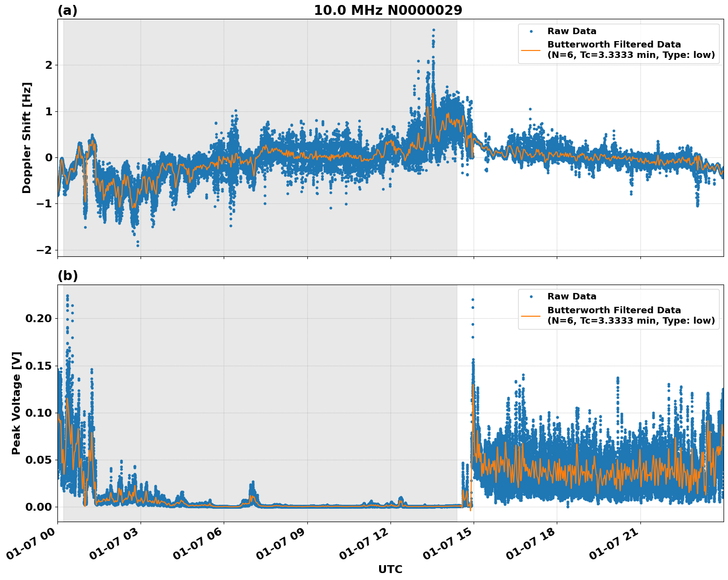Viewport: 728px width, 580px height.
Task: Click the "0.20" tick on the voltage axis
Action: click(x=39, y=318)
